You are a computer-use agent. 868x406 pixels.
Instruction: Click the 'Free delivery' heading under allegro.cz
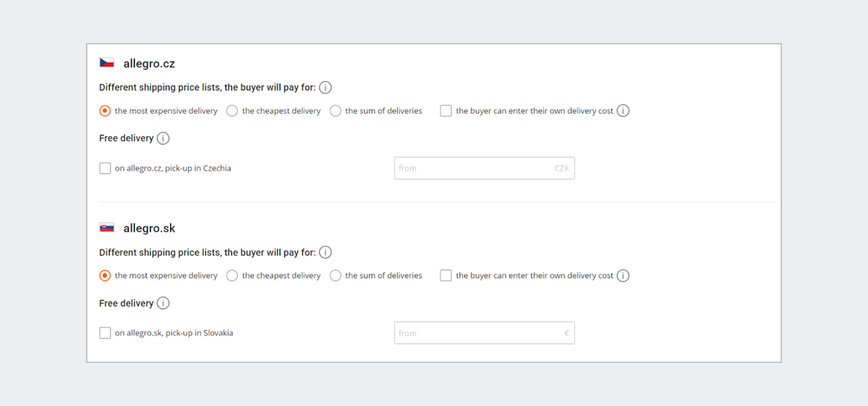coord(127,138)
